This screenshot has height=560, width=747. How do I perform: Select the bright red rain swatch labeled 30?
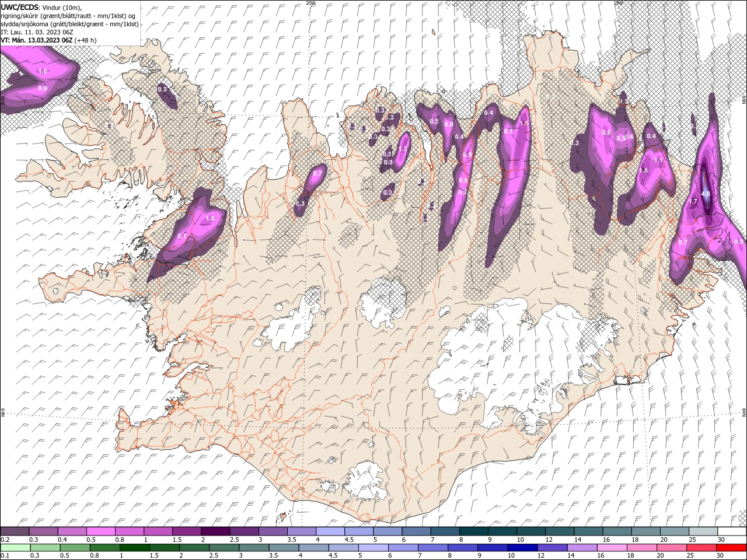click(731, 548)
